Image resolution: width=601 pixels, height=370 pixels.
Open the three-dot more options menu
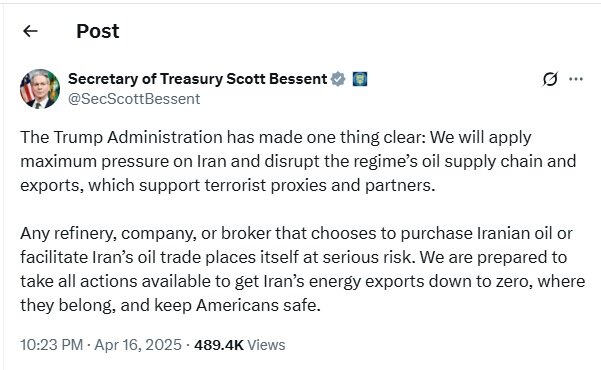point(576,79)
